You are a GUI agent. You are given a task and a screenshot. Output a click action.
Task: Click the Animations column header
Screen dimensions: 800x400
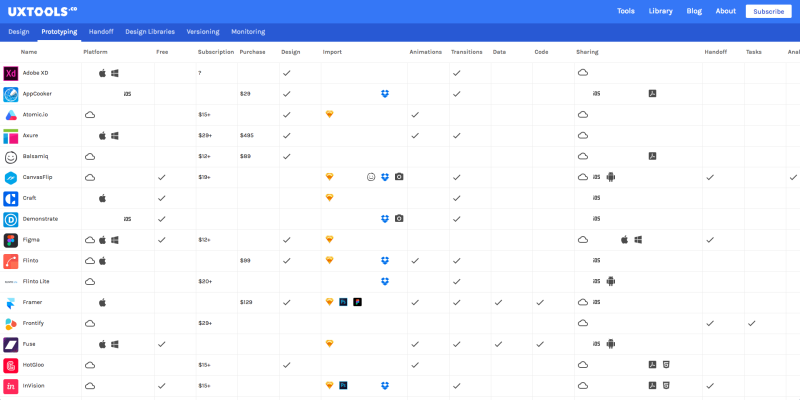(426, 52)
